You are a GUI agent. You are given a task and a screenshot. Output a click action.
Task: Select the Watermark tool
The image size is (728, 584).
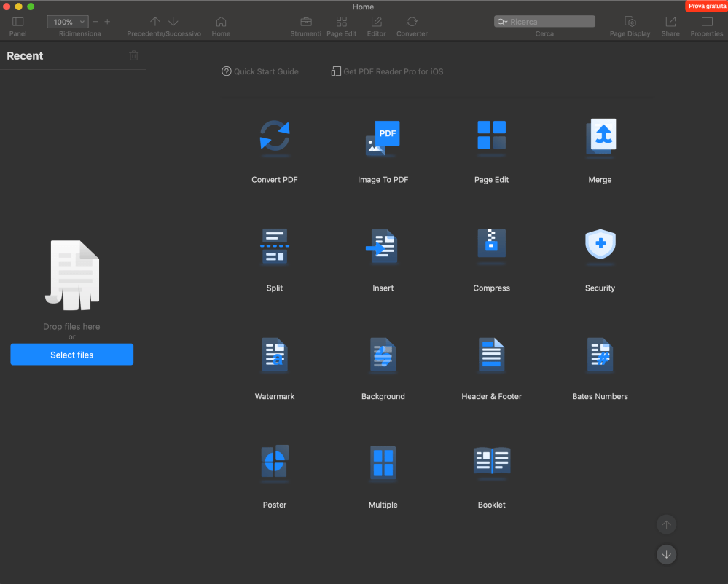[x=275, y=355]
